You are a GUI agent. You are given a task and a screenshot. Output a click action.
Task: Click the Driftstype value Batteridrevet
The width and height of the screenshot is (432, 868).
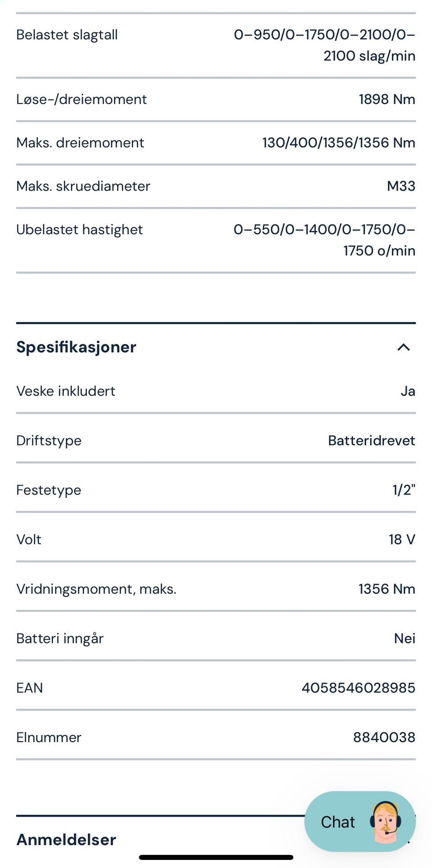click(x=371, y=440)
